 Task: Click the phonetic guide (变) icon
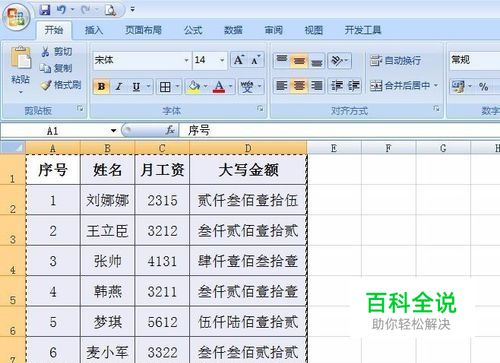tap(247, 87)
